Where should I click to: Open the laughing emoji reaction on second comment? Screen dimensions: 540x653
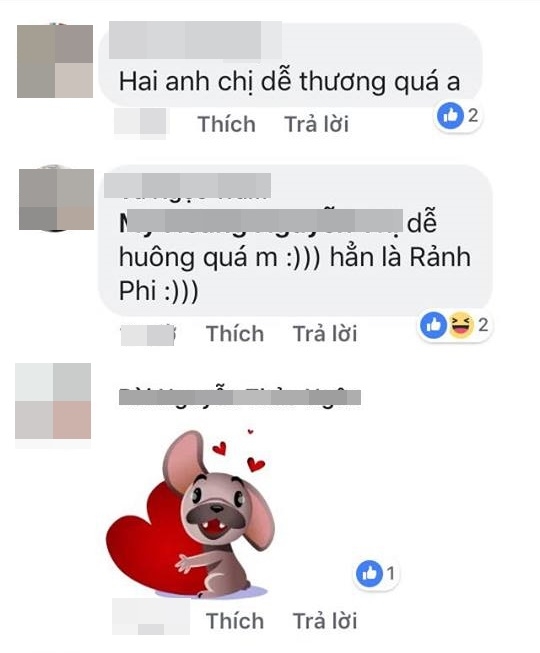460,324
